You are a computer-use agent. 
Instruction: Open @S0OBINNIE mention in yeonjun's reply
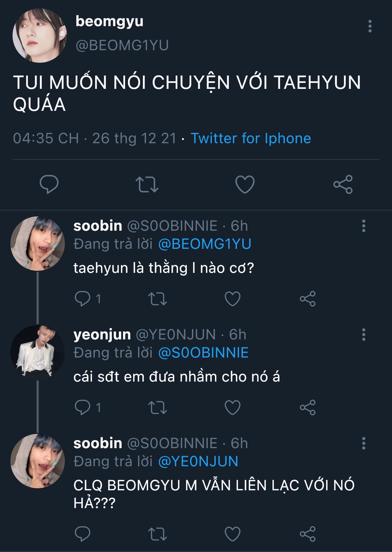point(203,353)
